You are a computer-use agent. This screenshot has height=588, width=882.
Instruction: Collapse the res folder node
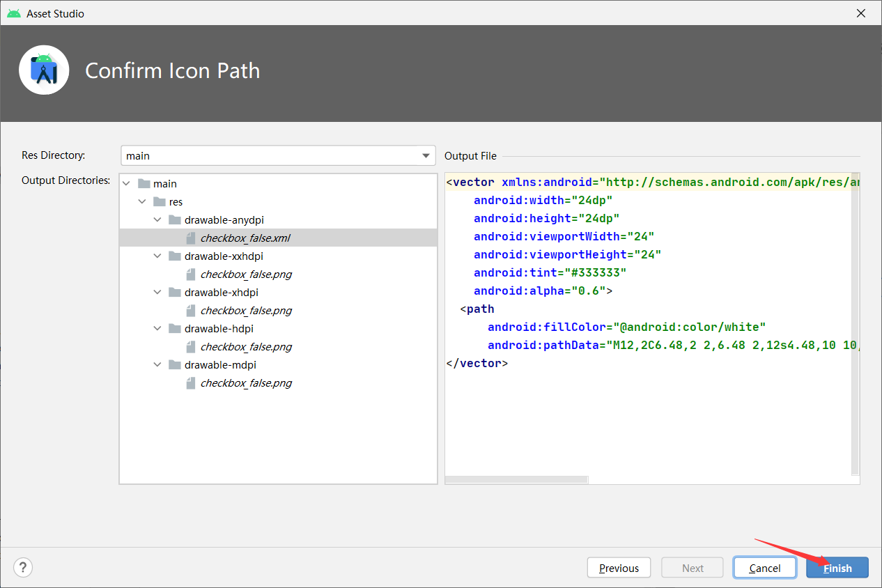[142, 202]
